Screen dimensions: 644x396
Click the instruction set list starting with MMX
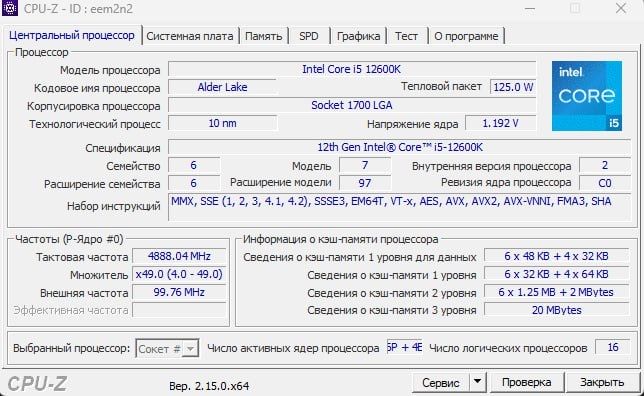[399, 207]
